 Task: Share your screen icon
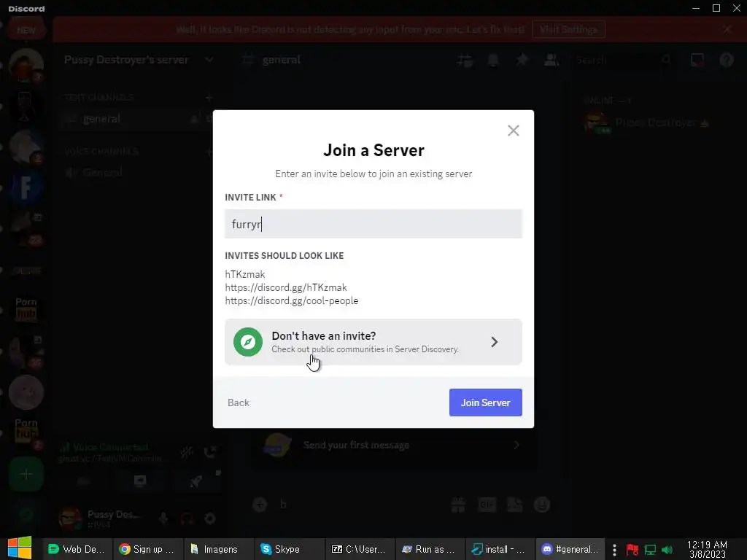(x=139, y=481)
